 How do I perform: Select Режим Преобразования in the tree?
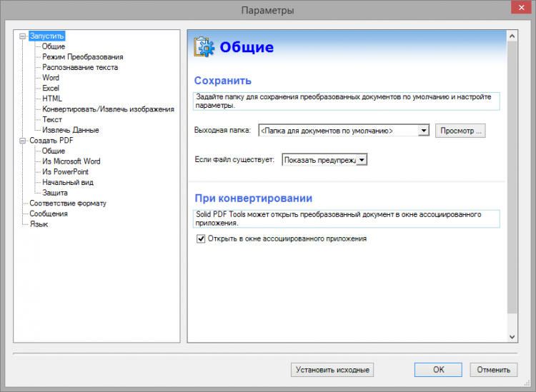(x=82, y=56)
